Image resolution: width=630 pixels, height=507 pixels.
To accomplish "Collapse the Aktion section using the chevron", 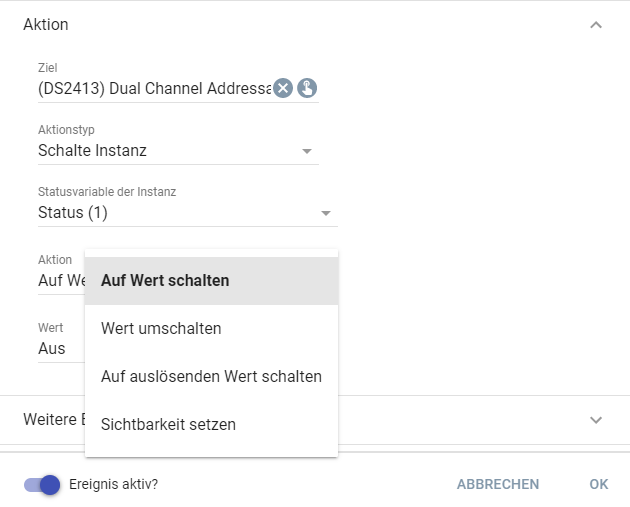I will 596,24.
